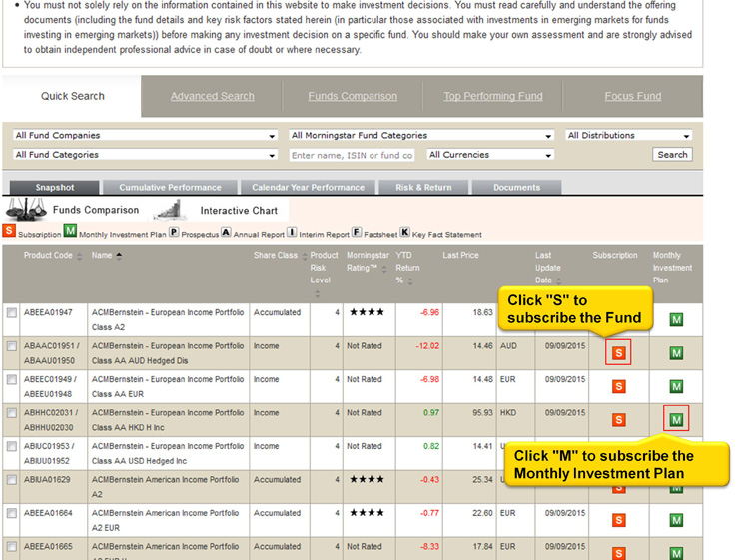This screenshot has height=560, width=747.
Task: Open All Currencies dropdown
Action: click(490, 155)
